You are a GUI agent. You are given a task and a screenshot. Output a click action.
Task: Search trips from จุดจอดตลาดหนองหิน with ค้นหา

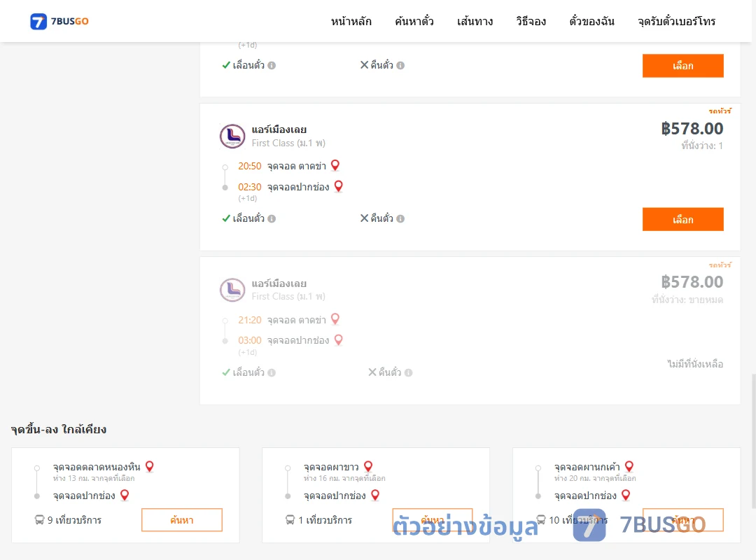(x=182, y=520)
